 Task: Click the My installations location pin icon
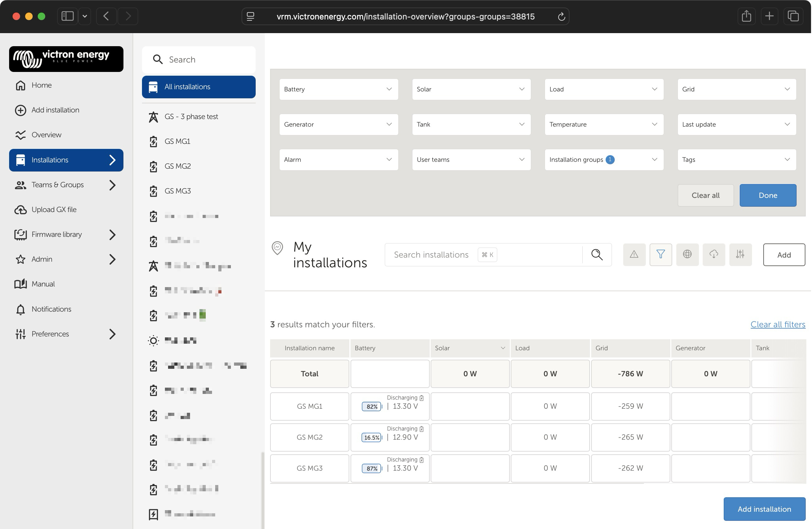point(277,248)
